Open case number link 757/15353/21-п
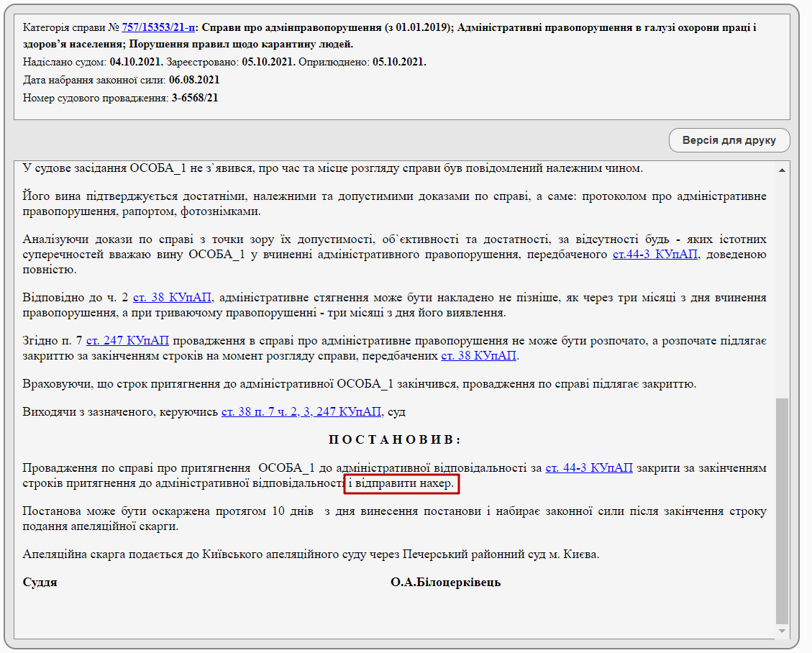The height and width of the screenshot is (653, 812). (x=158, y=28)
